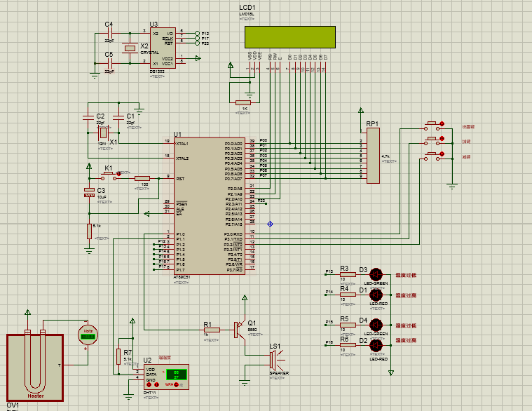Select the D4 green LED
Screen dimensions: 532x411
[x=376, y=325]
